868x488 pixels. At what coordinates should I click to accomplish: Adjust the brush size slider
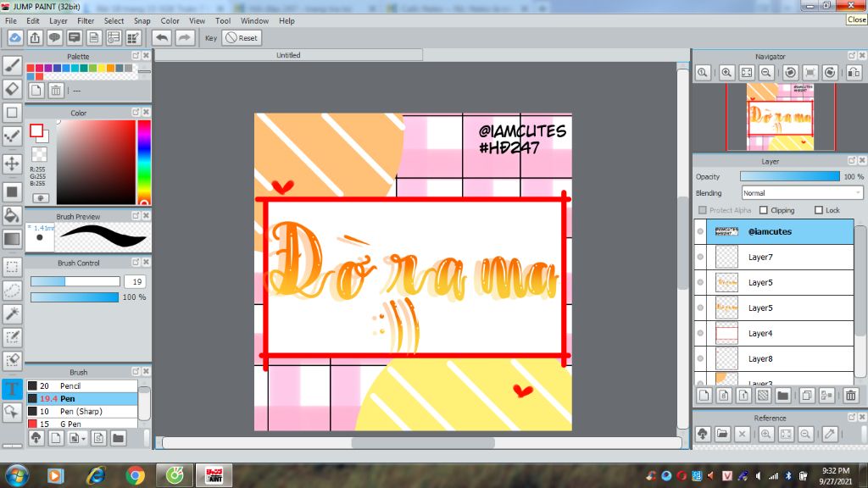75,281
